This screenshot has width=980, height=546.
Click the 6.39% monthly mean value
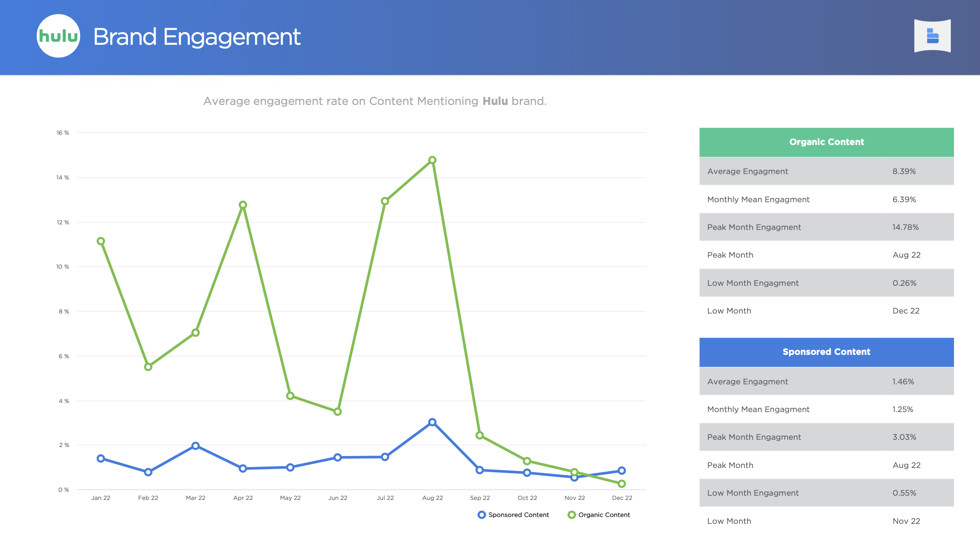[x=904, y=199]
